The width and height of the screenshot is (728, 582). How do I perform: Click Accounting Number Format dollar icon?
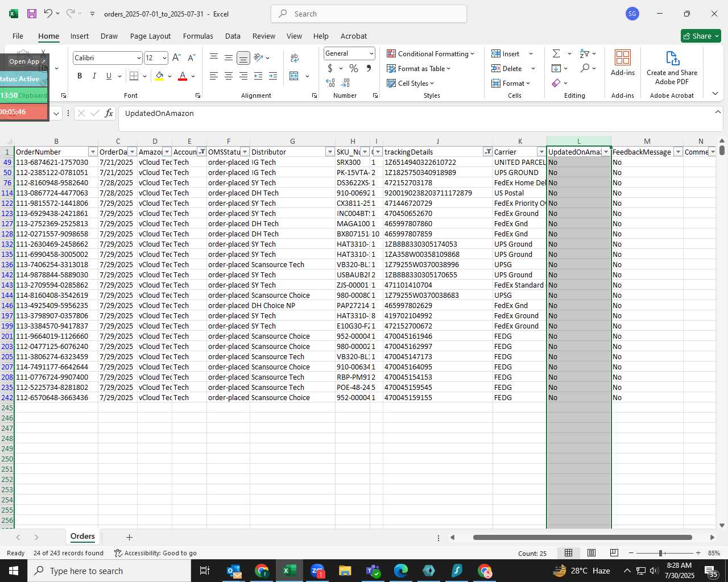330,68
